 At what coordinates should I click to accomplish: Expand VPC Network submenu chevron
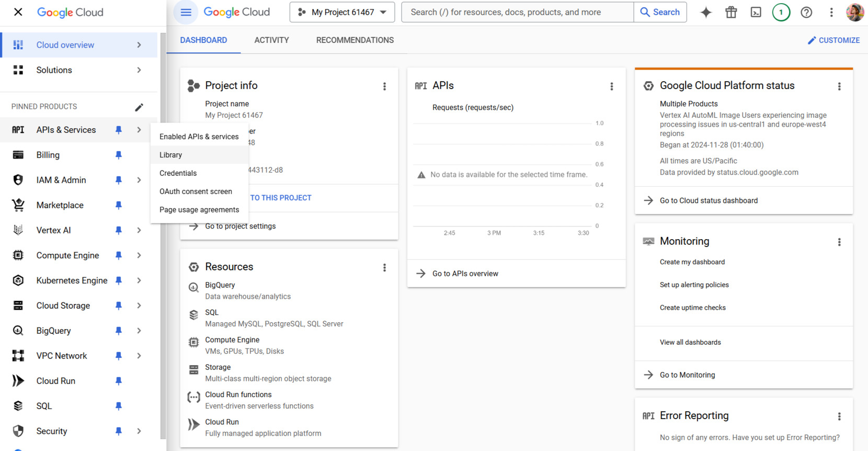point(139,356)
